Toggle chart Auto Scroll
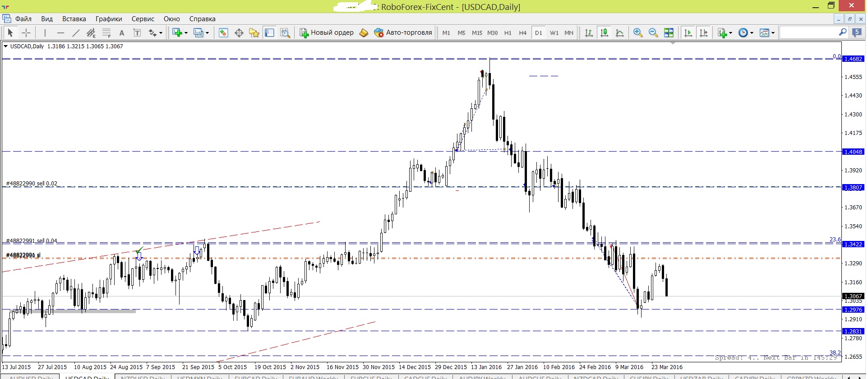 (x=688, y=32)
